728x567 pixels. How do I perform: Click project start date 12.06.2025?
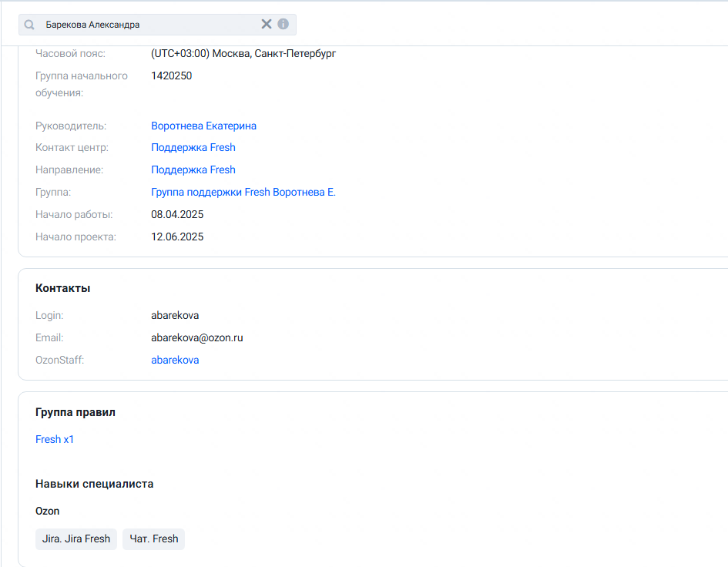(177, 237)
